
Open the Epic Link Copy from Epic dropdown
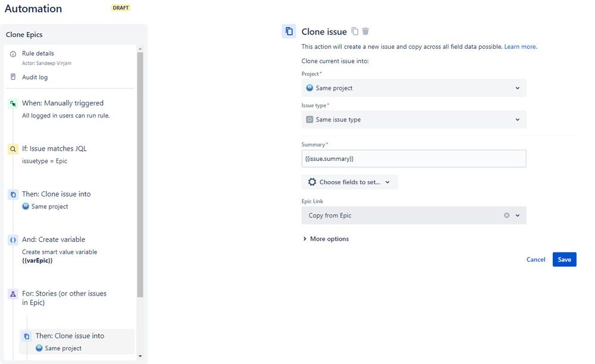pos(413,215)
